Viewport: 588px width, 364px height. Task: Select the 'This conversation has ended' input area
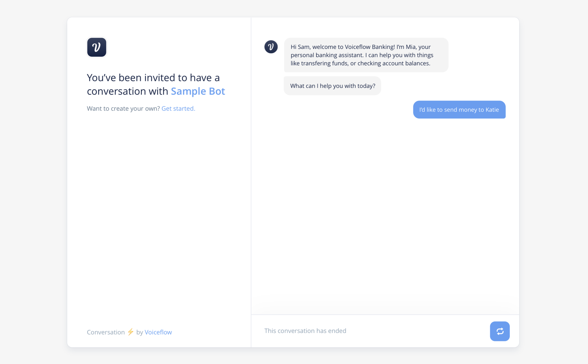305,331
